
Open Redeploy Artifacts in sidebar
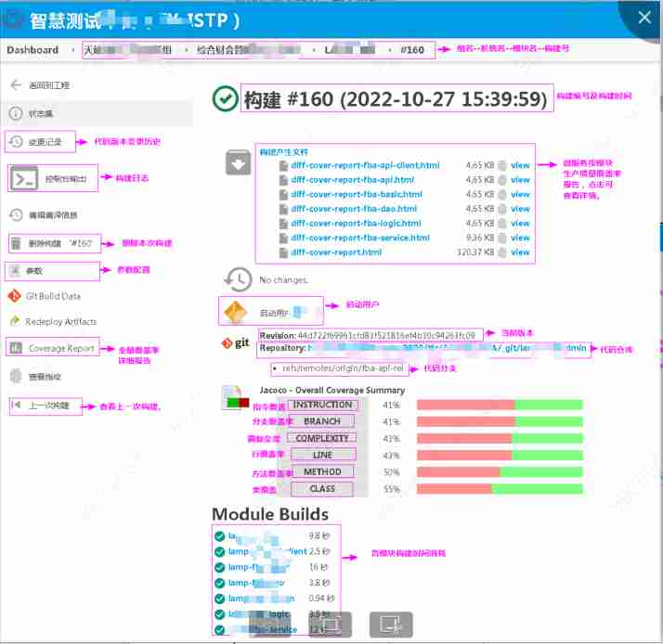61,321
